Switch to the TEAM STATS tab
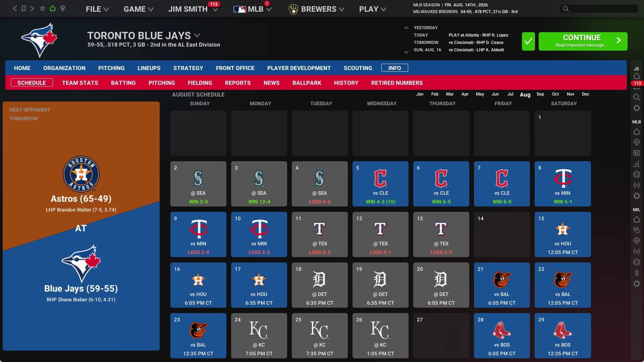The image size is (644, 362). point(80,83)
